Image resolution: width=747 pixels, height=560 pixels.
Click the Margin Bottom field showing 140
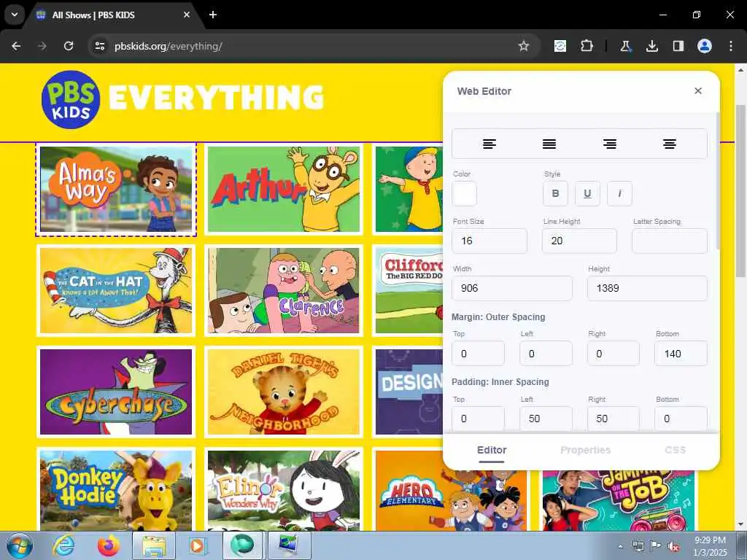[x=681, y=354]
